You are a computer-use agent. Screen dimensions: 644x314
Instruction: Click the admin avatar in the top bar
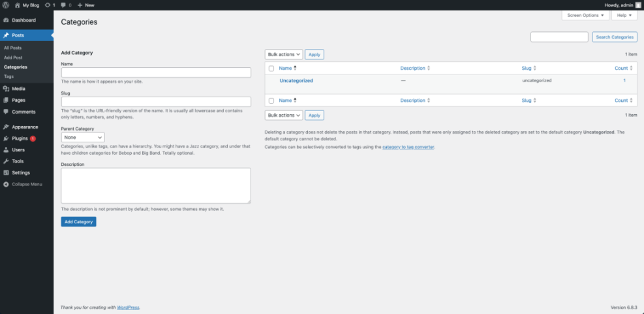coord(638,5)
